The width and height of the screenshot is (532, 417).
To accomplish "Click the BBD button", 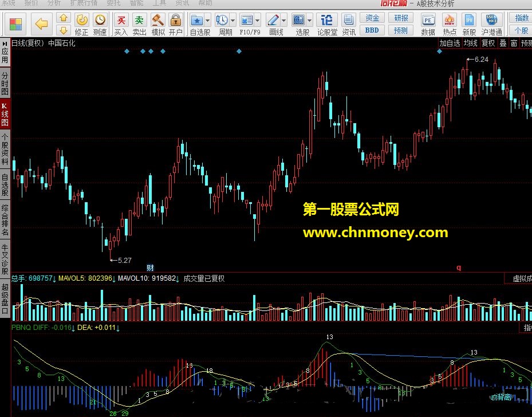I will (372, 30).
